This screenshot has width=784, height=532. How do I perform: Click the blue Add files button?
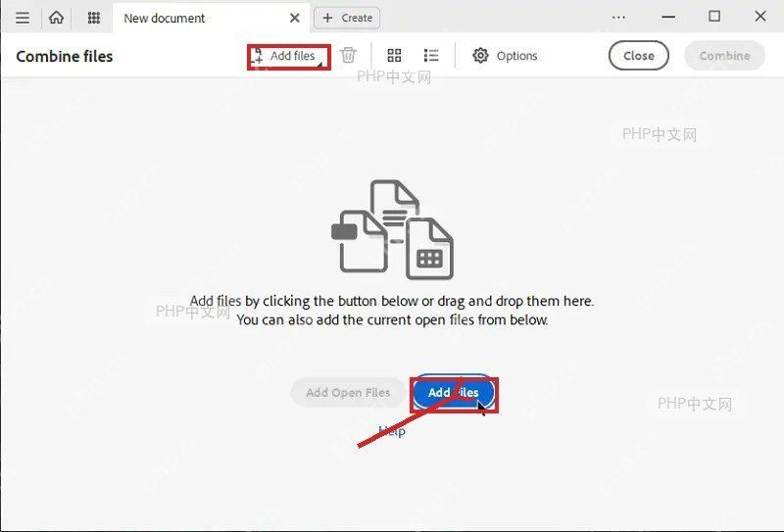[454, 393]
